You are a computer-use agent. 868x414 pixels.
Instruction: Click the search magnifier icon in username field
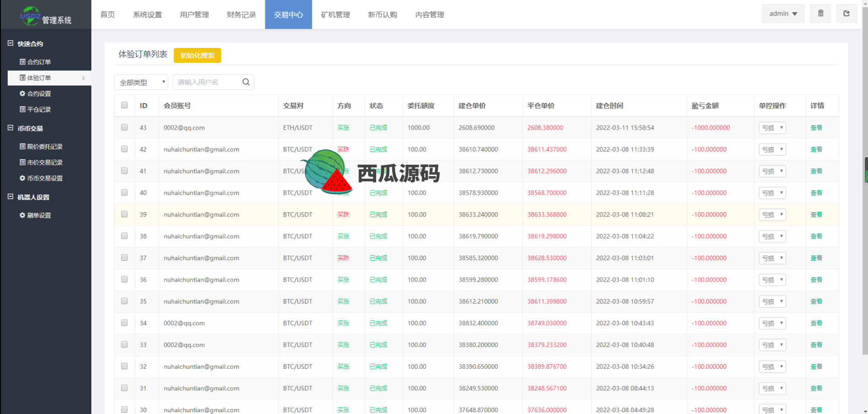(x=246, y=82)
